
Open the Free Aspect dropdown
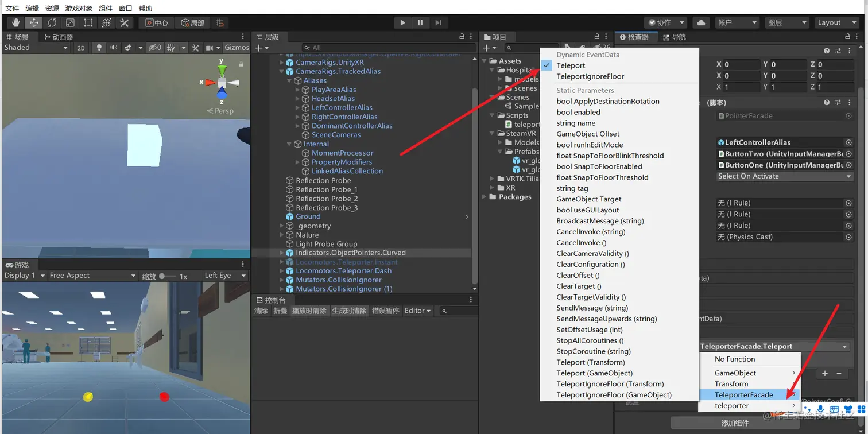[x=92, y=276]
